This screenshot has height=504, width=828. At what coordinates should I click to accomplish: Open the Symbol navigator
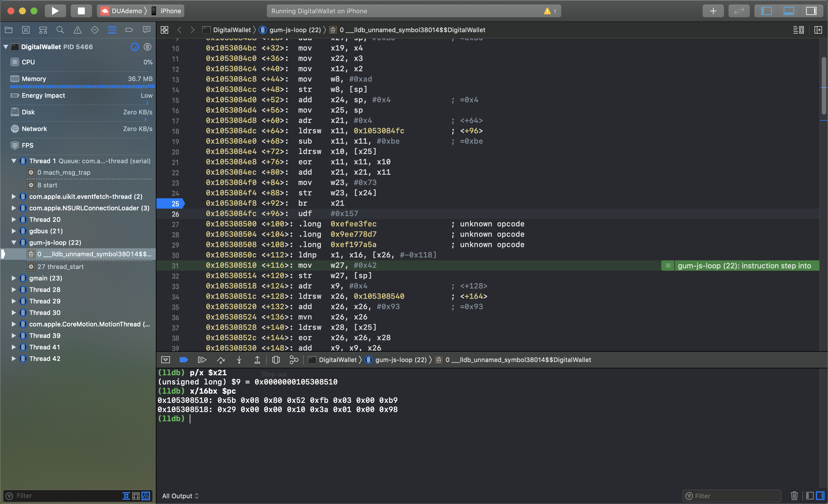coord(43,30)
